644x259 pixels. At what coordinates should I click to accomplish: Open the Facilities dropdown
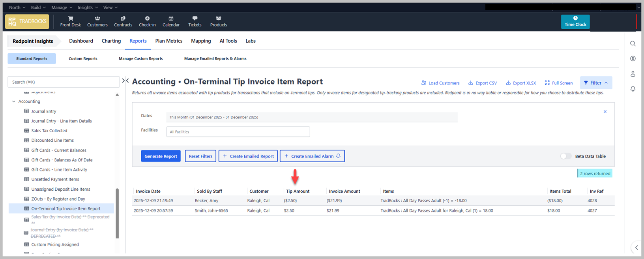(238, 132)
